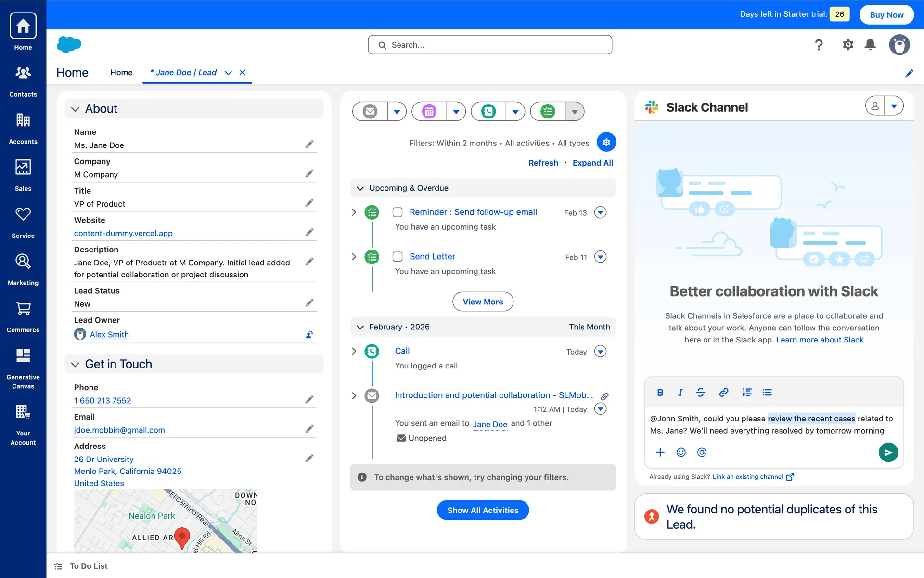This screenshot has height=578, width=924.
Task: Collapse Upcoming & Overdue section
Action: (x=360, y=188)
